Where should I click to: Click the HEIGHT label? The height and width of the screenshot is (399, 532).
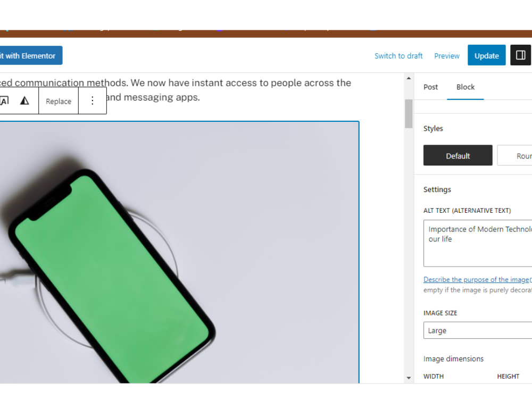click(508, 376)
